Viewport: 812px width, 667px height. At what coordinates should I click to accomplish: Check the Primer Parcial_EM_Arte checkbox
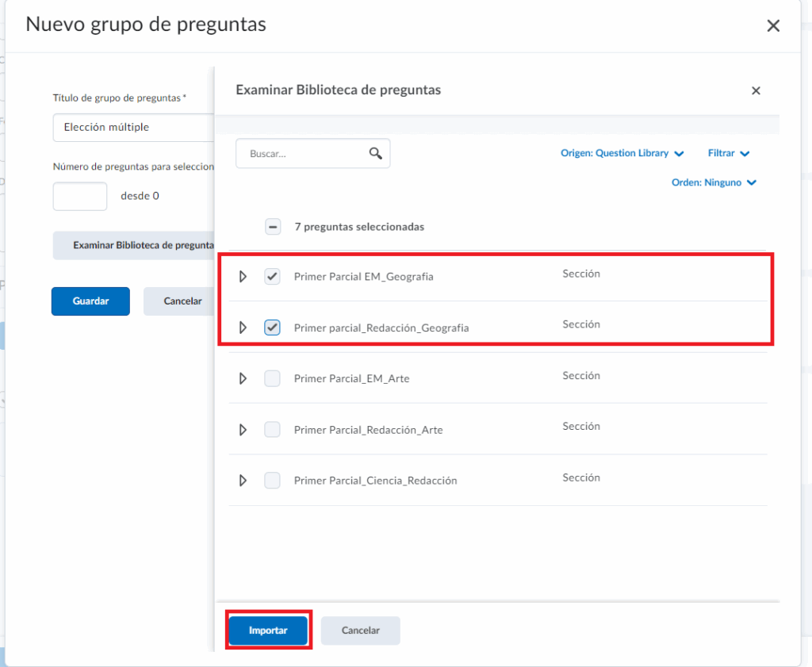pos(272,378)
